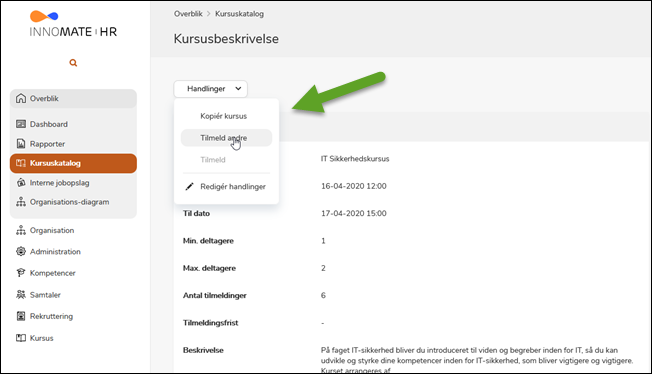
Task: Click the Antal tilmeldinger value 6
Action: tap(323, 295)
